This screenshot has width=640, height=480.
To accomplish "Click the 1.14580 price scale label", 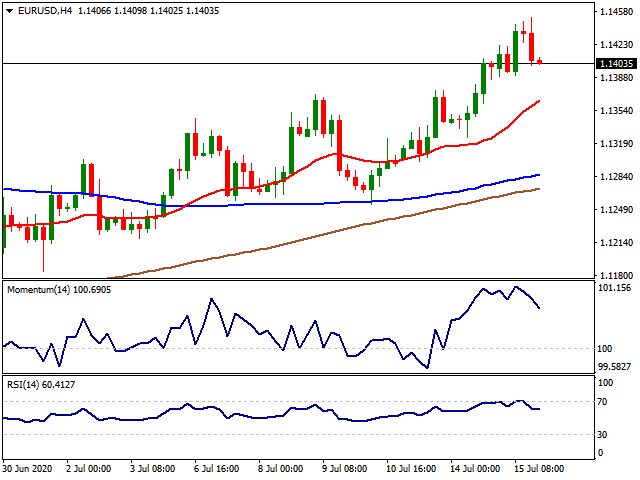I will pyautogui.click(x=616, y=12).
